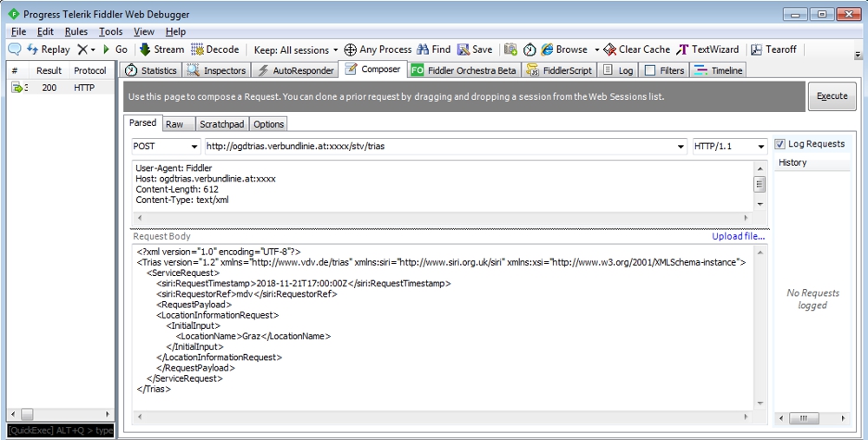This screenshot has width=868, height=440.
Task: Click the Upload file... link
Action: [739, 236]
